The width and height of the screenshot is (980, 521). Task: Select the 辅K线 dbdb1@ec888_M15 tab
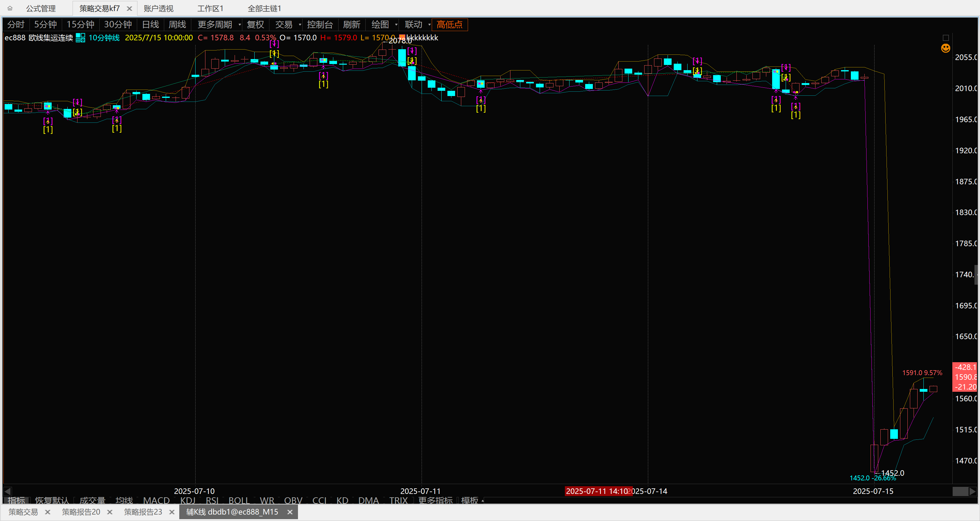pos(232,512)
